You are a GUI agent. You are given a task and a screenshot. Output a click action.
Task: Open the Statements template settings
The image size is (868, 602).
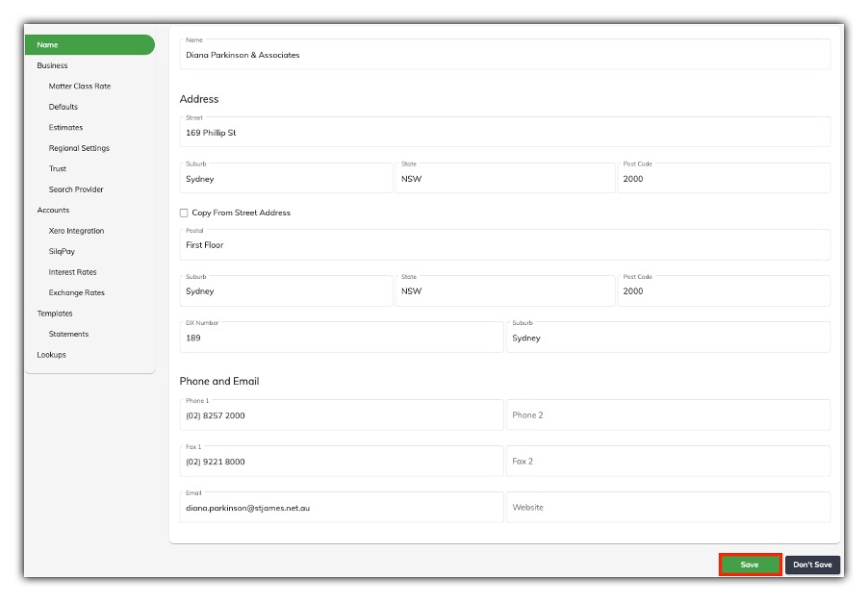coord(70,334)
